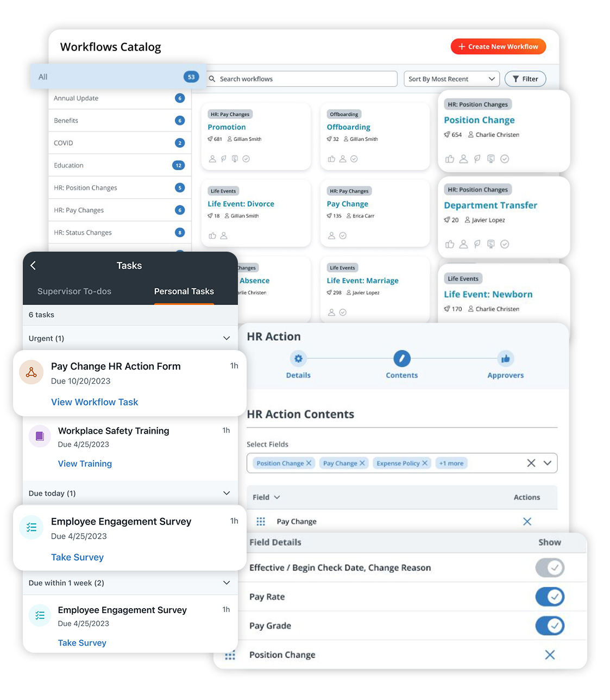Switch to the Personal Tasks tab
The height and width of the screenshot is (700, 610).
pos(184,291)
